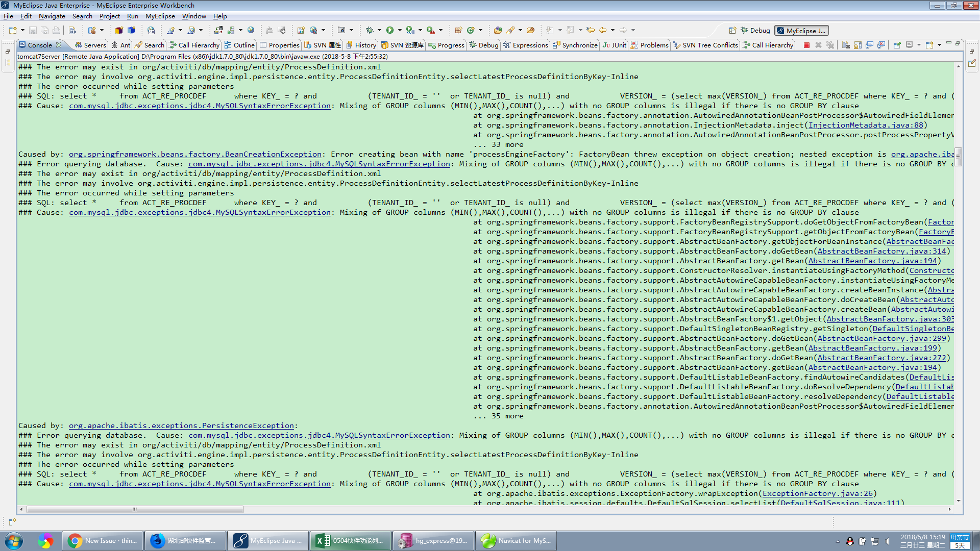Image resolution: width=980 pixels, height=551 pixels.
Task: Open the File menu
Action: 8,16
